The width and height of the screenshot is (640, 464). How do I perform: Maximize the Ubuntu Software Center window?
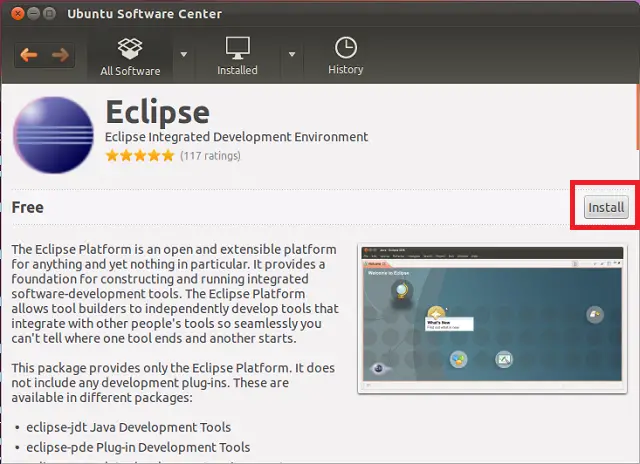click(x=49, y=14)
